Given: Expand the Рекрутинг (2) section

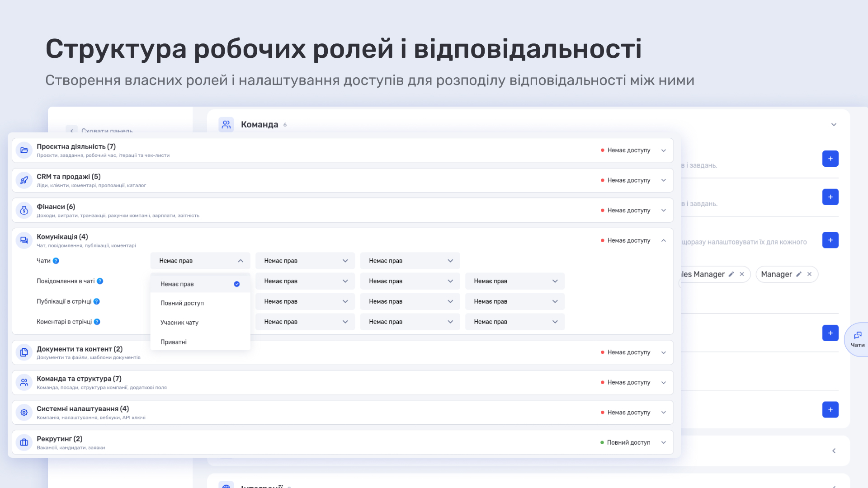Looking at the screenshot, I should point(663,442).
